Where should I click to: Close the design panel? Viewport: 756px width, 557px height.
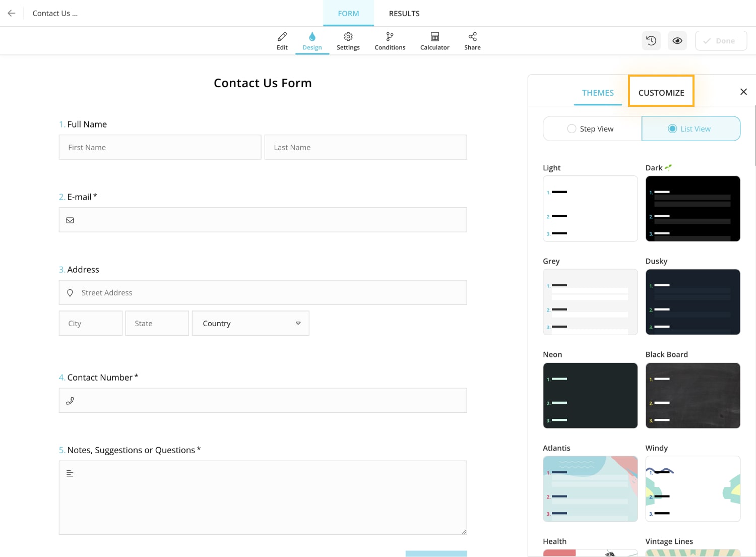pyautogui.click(x=743, y=92)
